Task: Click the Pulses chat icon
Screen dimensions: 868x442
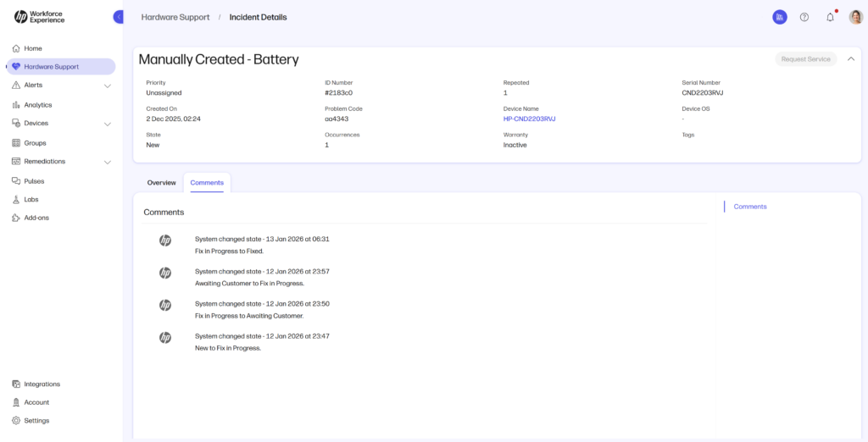Action: [16, 181]
